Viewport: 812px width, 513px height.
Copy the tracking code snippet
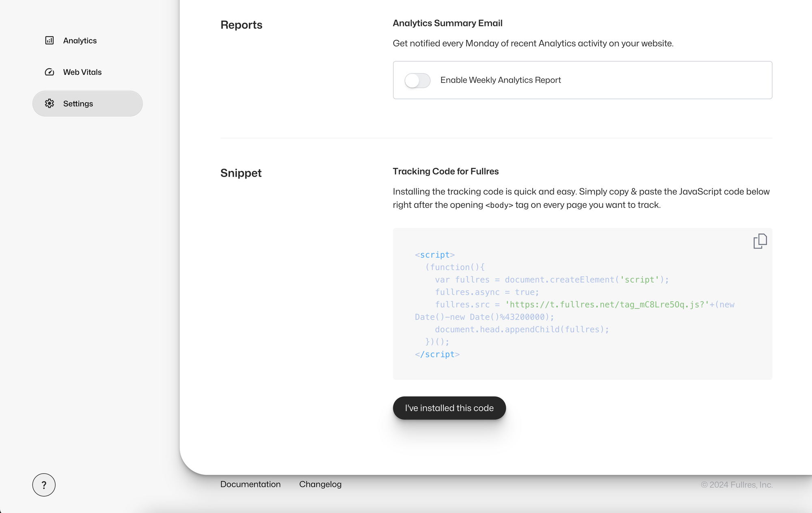tap(760, 241)
